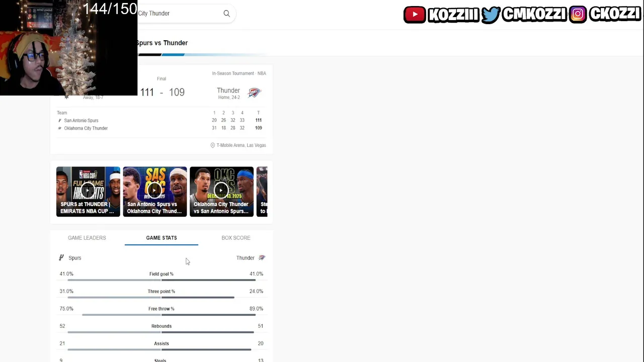This screenshot has height=362, width=644.
Task: Click the Thunder team name in score header
Action: tap(228, 90)
